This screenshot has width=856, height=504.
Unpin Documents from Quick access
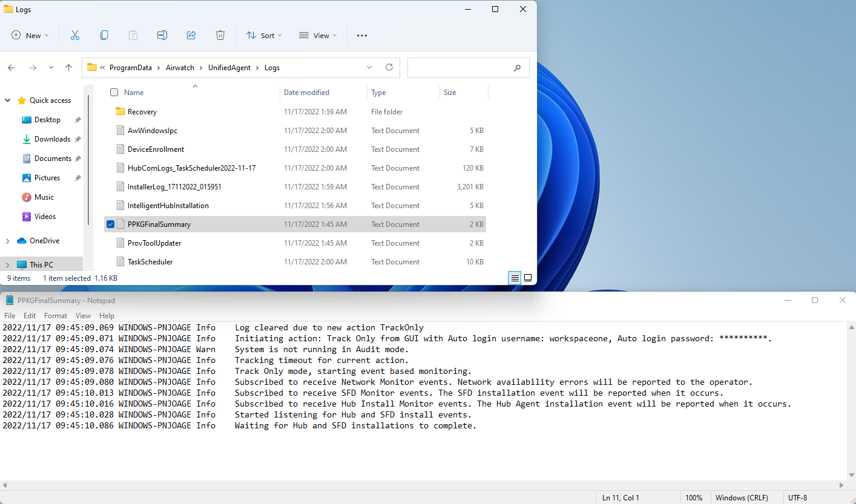(x=77, y=158)
